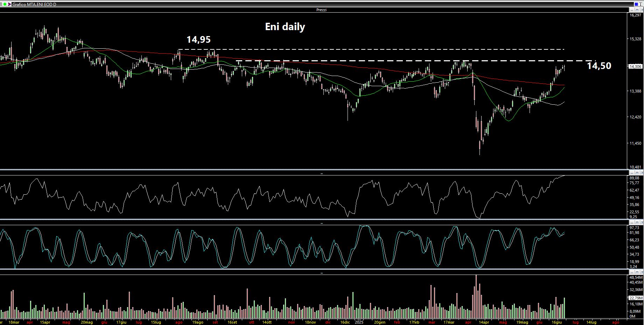The image size is (644, 325).
Task: Click the splitter handle above volume pane
Action: 322,273
